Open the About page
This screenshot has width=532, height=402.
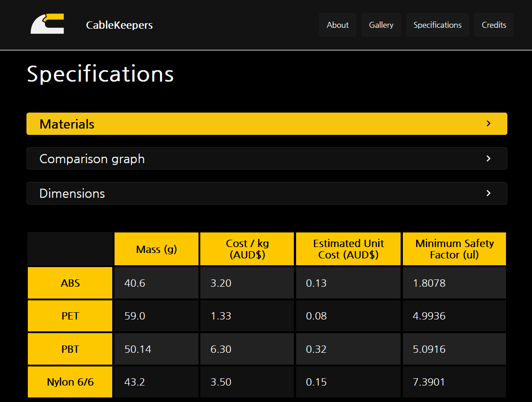coord(337,25)
